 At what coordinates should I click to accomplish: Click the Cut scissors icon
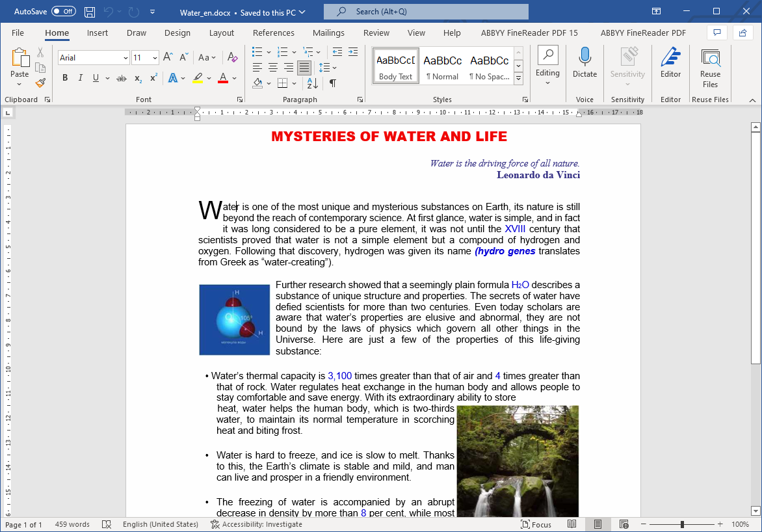pyautogui.click(x=40, y=53)
